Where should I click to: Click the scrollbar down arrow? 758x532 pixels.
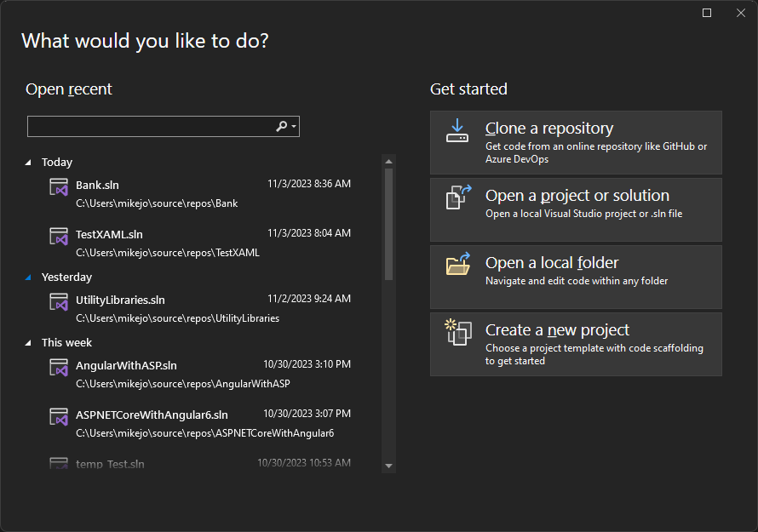[388, 466]
